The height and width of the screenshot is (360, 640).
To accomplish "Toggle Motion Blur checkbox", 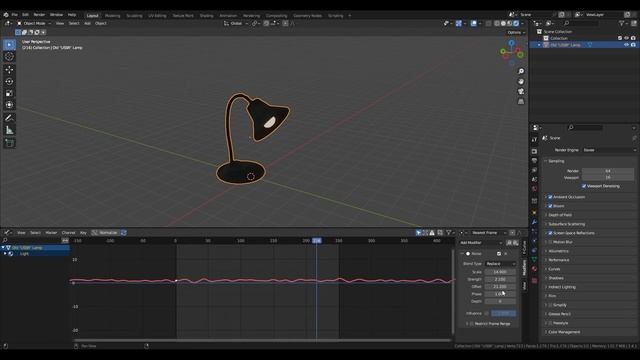I will (x=550, y=242).
